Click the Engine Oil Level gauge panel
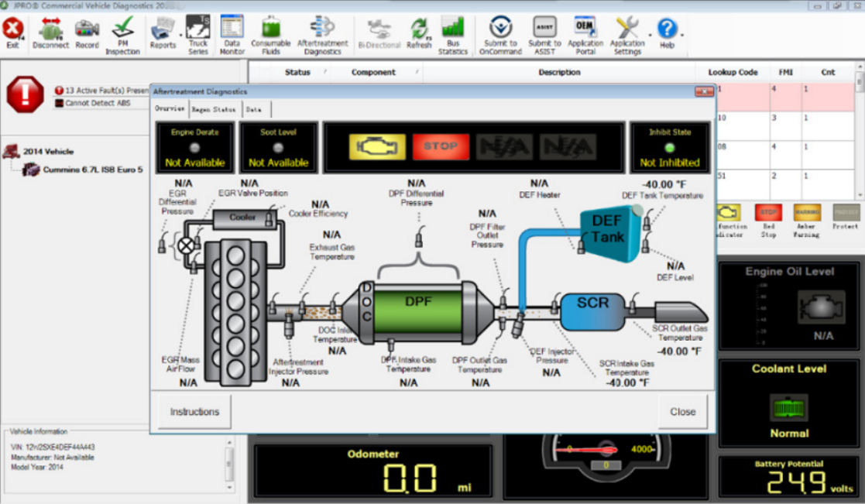This screenshot has height=504, width=865. (x=789, y=306)
